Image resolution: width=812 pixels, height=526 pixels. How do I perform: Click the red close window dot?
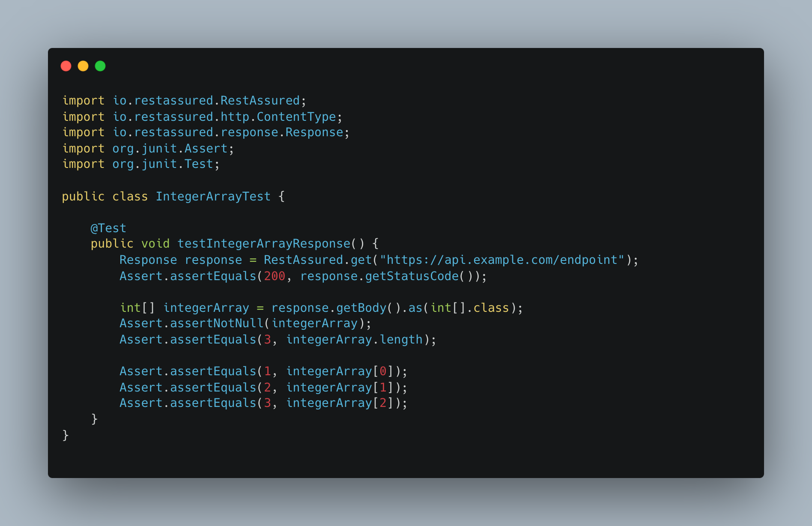[x=66, y=66]
